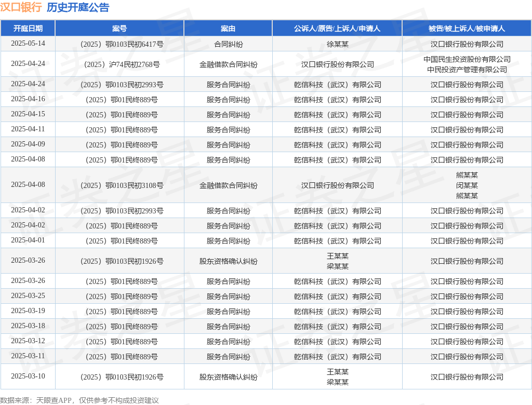Viewport: 532px width, 405px height.
Task: Select the 2025-03-10 date cell
Action: pos(28,376)
